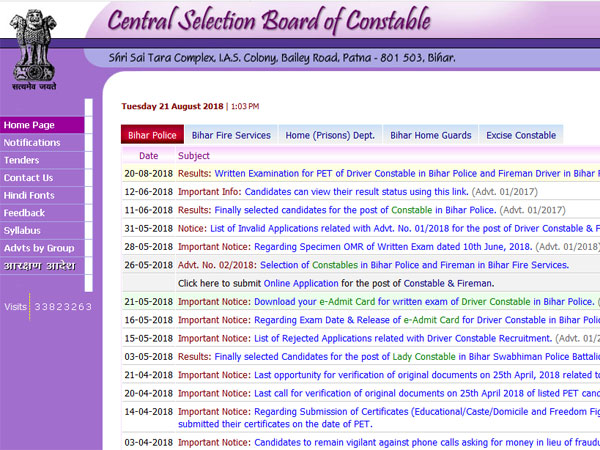Image resolution: width=600 pixels, height=450 pixels.
Task: Select the Bihar Police tab
Action: click(150, 135)
